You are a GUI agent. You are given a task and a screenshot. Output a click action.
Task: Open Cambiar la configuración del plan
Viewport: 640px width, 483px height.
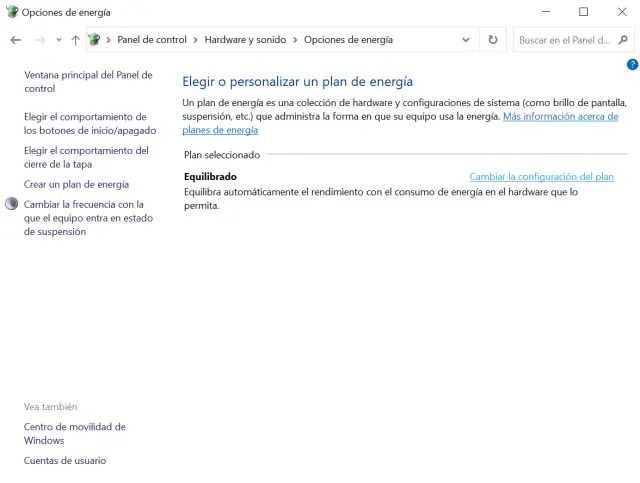click(541, 177)
